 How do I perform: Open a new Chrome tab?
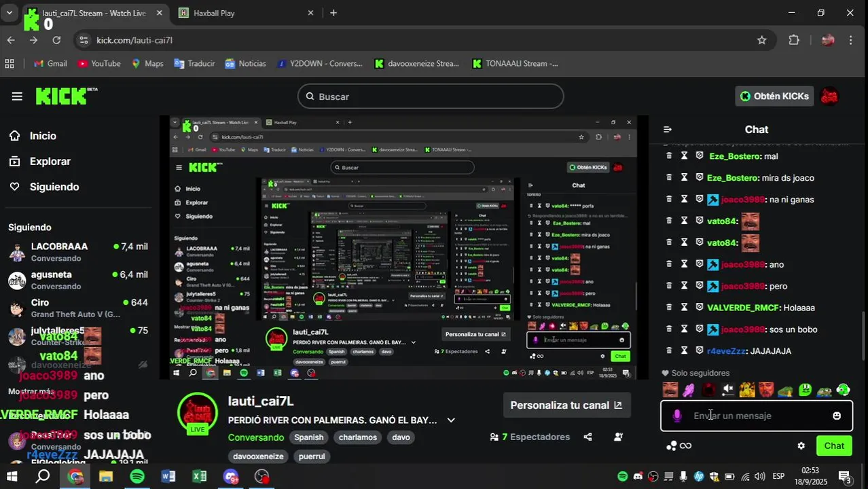point(333,13)
